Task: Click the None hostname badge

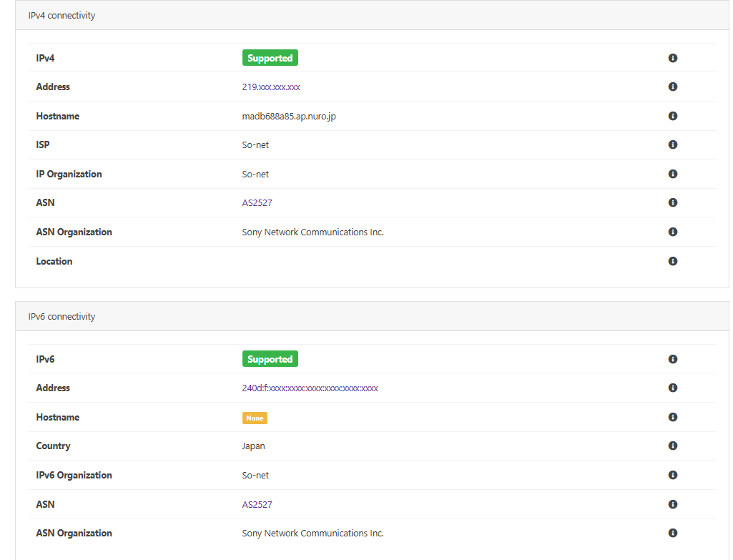Action: (255, 418)
